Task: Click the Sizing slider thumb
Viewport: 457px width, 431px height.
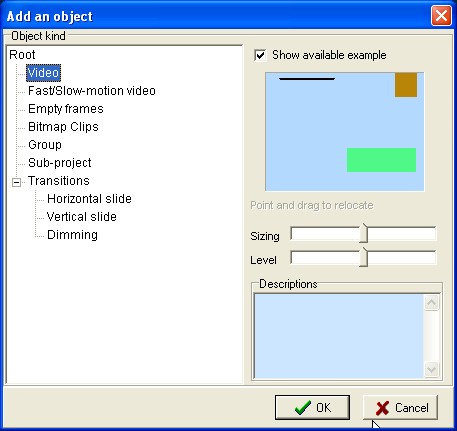Action: 364,233
